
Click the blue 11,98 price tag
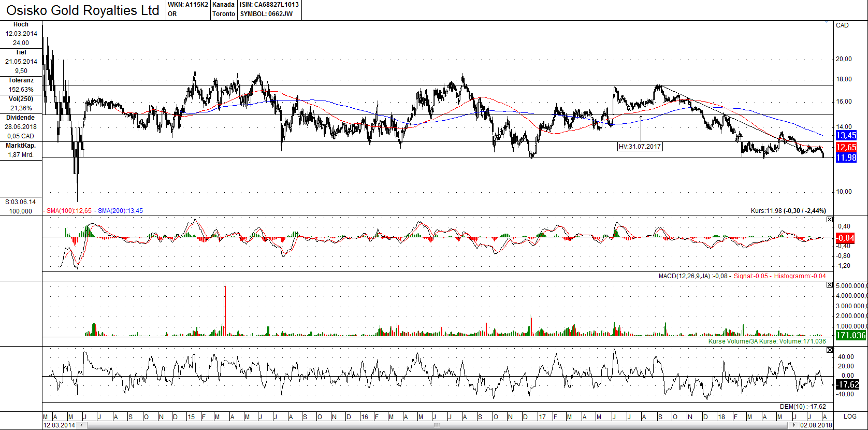pyautogui.click(x=846, y=157)
